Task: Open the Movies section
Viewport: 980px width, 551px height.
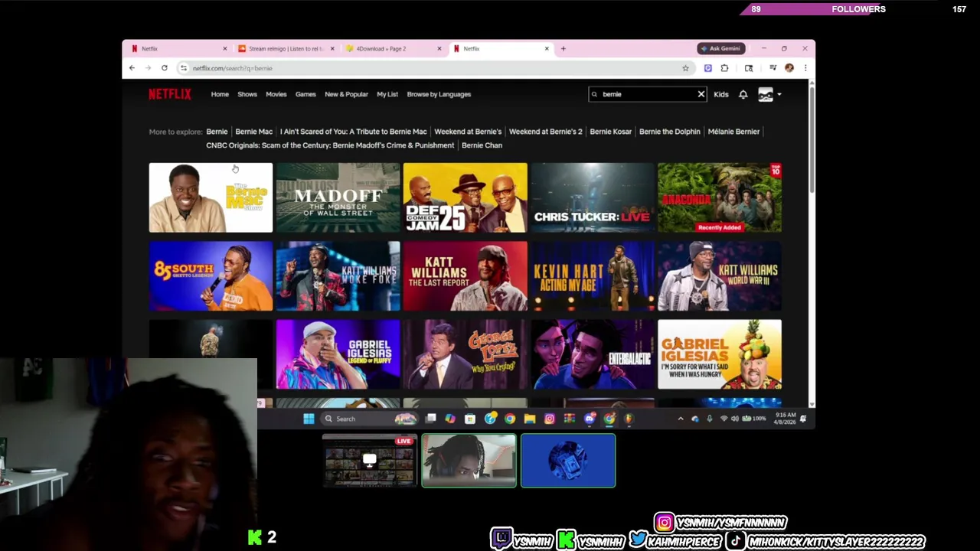Action: pos(276,94)
